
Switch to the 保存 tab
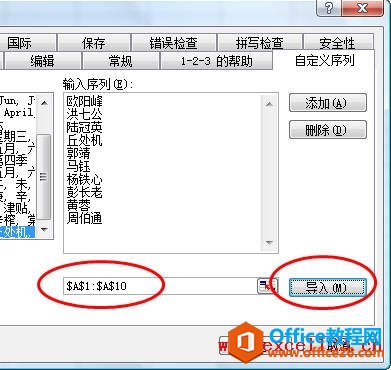94,43
